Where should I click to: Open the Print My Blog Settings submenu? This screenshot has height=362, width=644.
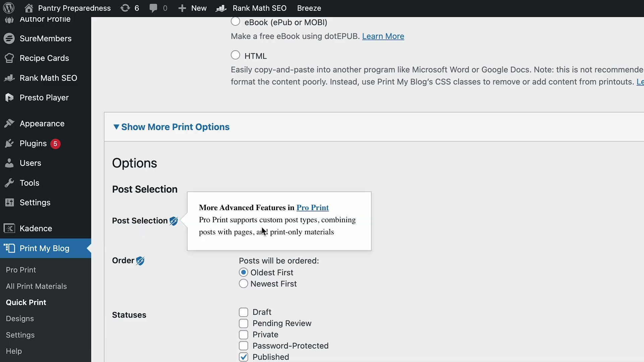point(20,335)
